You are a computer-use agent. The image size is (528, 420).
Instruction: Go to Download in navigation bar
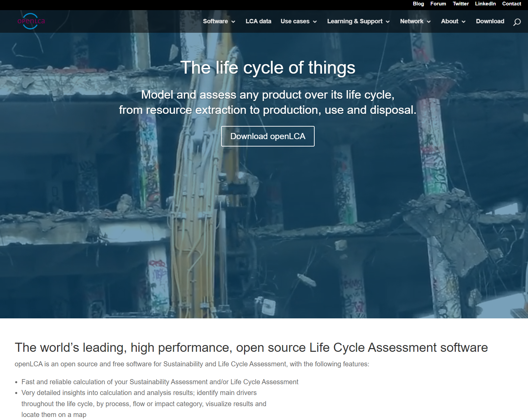[x=490, y=21]
